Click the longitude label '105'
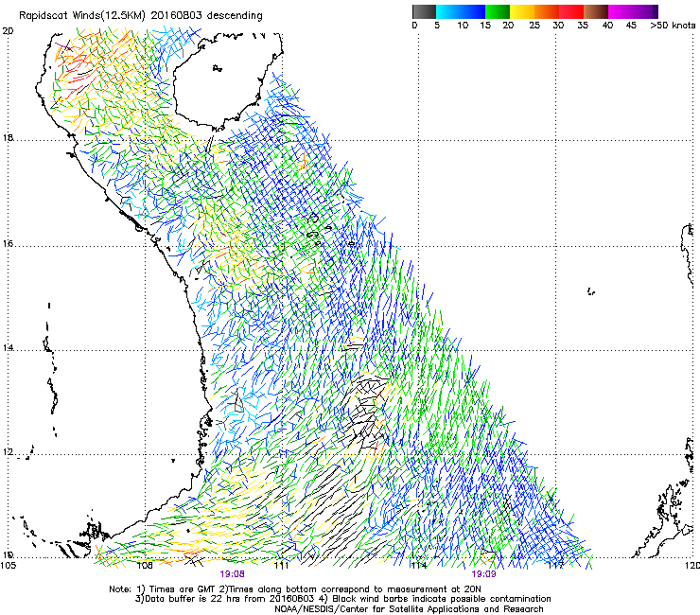Screen dimensions: 700x615 click(8, 566)
